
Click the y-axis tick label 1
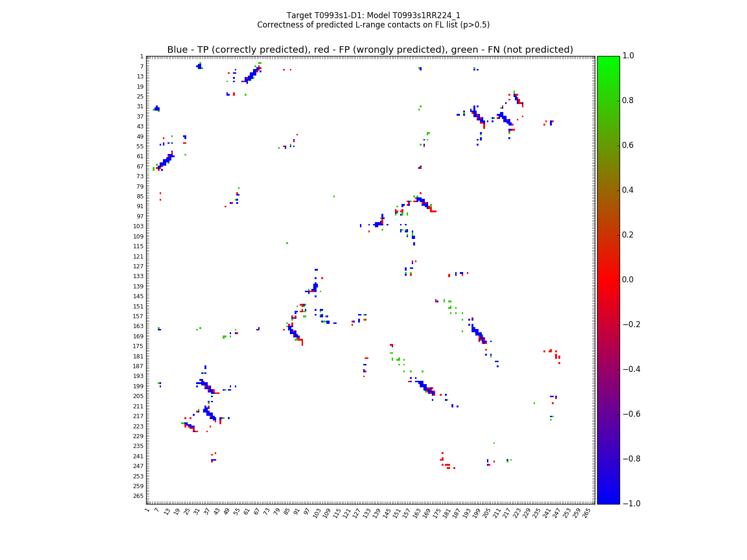(x=141, y=56)
